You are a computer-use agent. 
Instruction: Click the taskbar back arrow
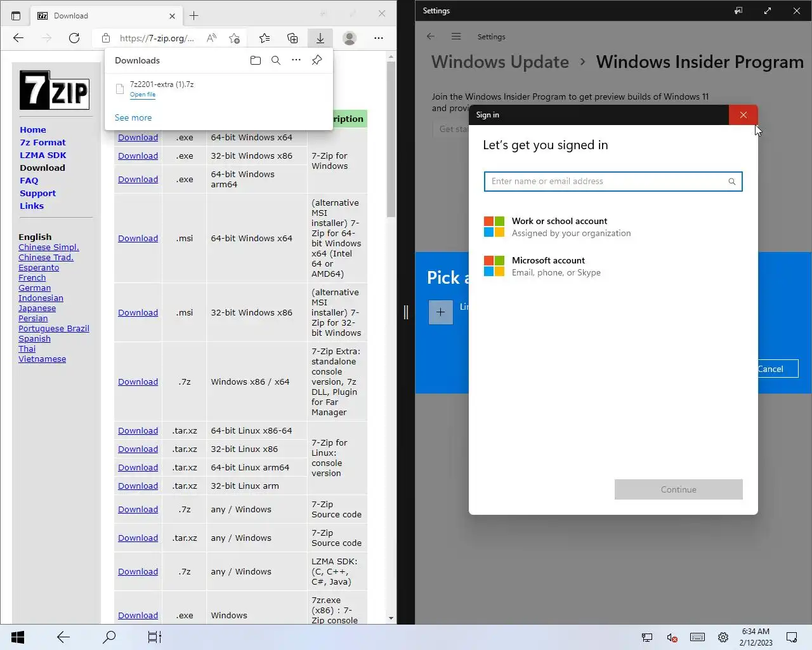pos(63,637)
